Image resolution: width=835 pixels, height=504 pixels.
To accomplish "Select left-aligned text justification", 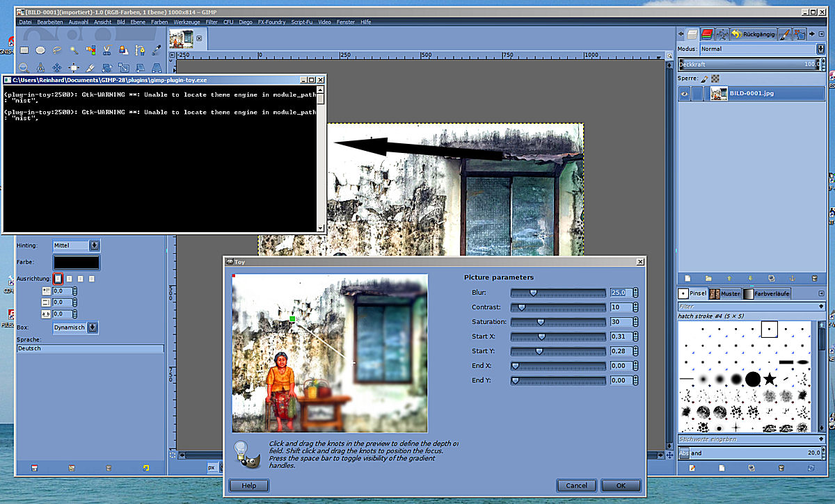I will pyautogui.click(x=58, y=279).
